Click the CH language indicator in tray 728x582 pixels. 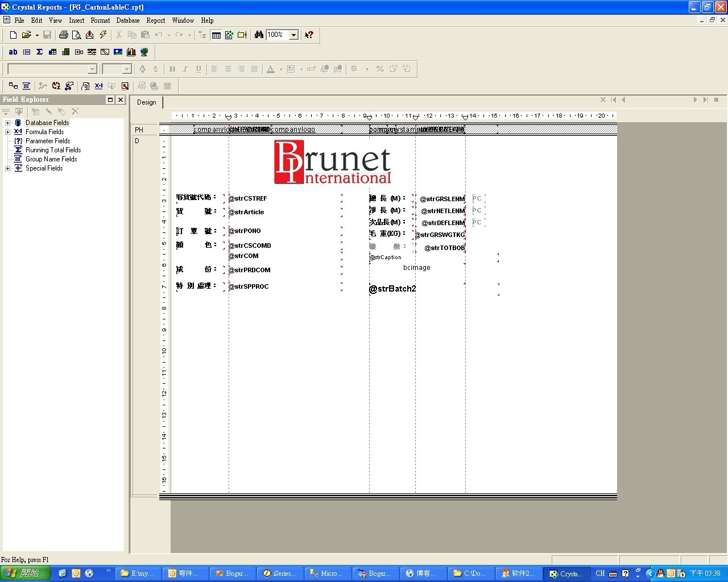click(x=600, y=573)
